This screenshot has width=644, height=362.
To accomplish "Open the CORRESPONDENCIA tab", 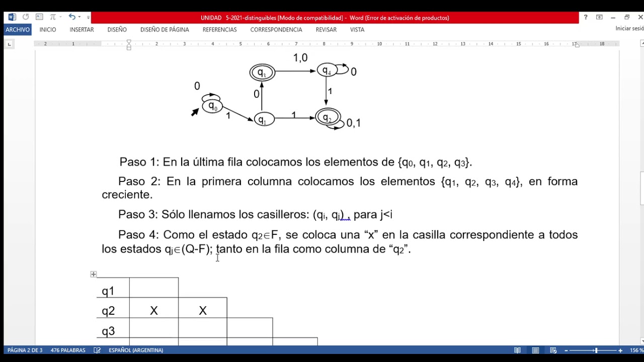I will pos(276,30).
